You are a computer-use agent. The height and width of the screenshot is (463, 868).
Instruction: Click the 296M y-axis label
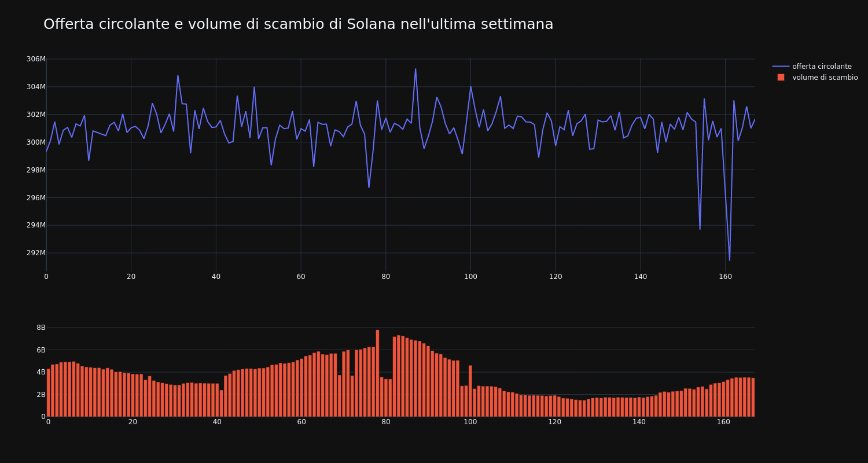pos(36,198)
